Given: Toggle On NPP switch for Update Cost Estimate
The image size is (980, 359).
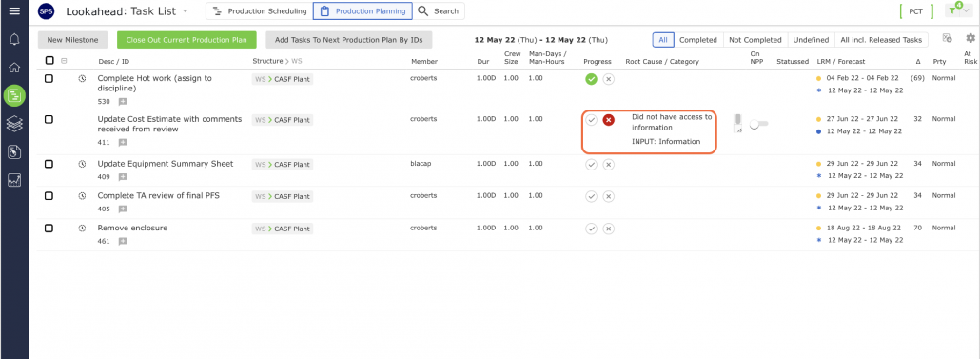Looking at the screenshot, I should (x=758, y=125).
